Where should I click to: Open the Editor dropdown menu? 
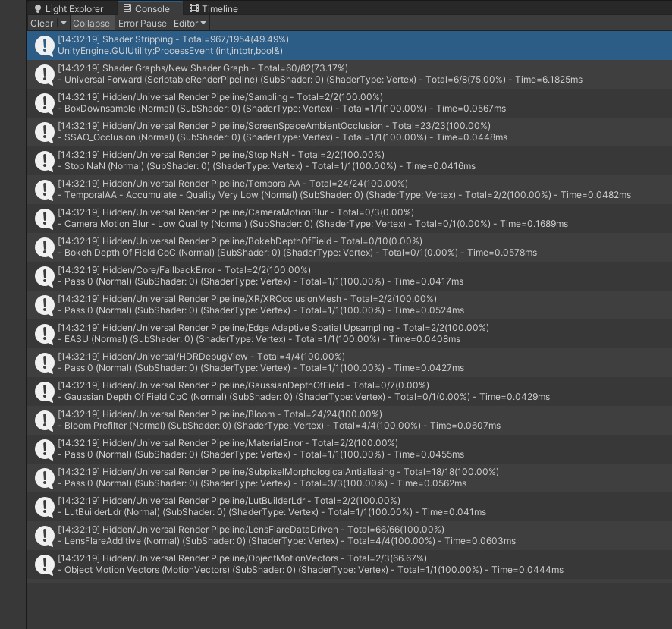(x=190, y=24)
